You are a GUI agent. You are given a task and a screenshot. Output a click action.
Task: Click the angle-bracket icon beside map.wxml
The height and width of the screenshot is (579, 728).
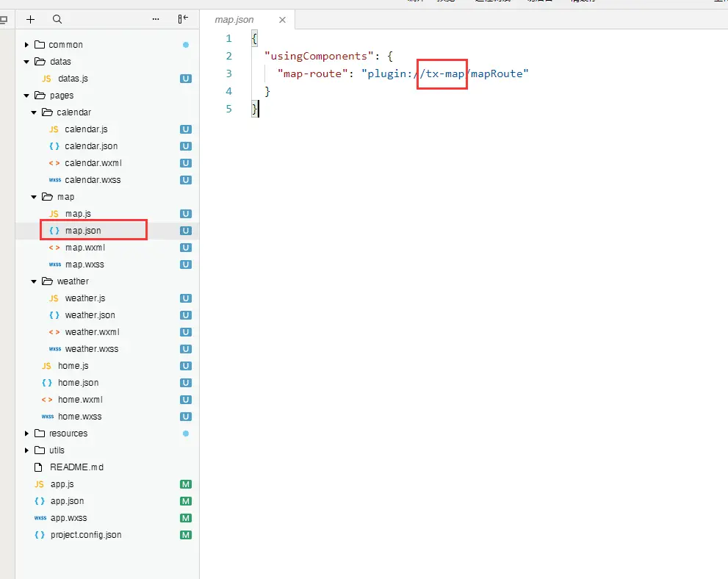[x=54, y=248]
